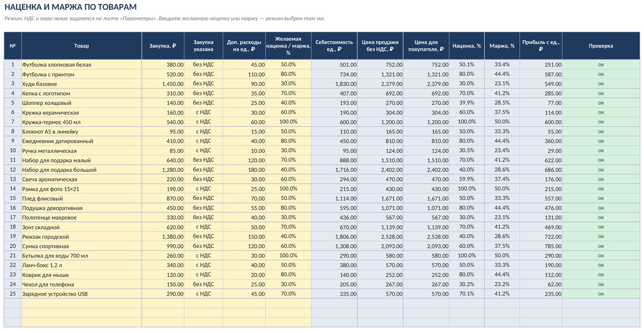Select the Желаемая наценка / маржа header
This screenshot has height=331, width=644.
[288, 46]
